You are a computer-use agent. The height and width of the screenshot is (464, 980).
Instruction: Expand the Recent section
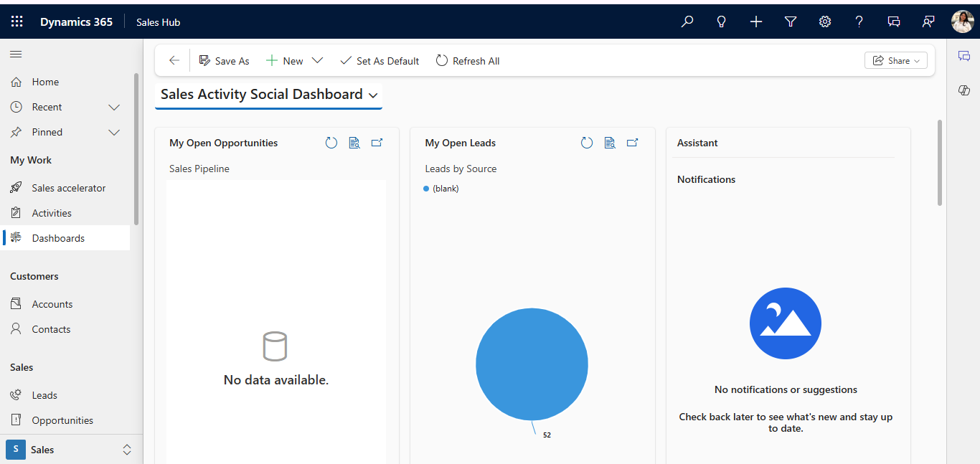113,106
